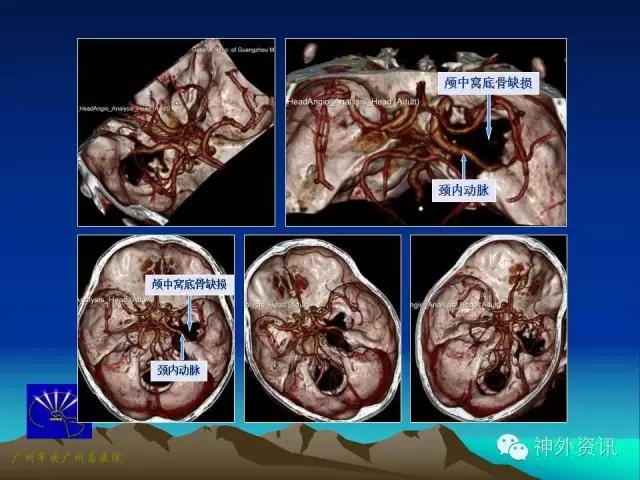Click the down arrow under top-right 颅中窝底骨缺损 label
This screenshot has width=640, height=480.
pyautogui.click(x=489, y=118)
